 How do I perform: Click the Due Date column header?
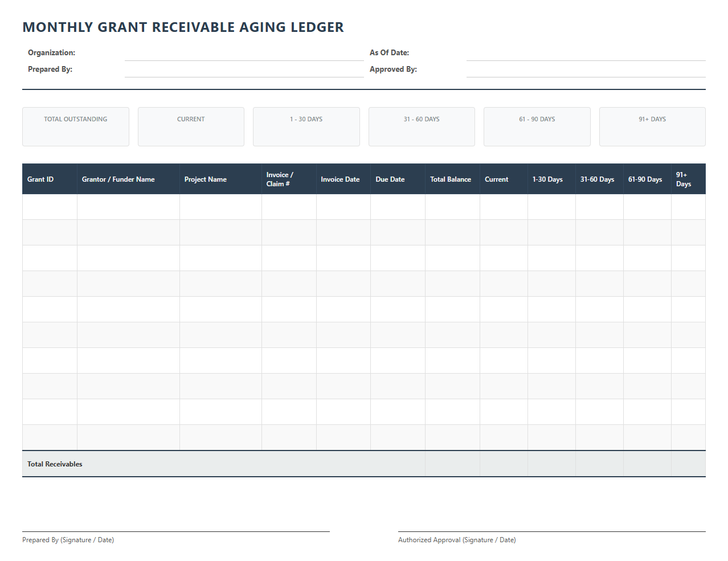[398, 179]
